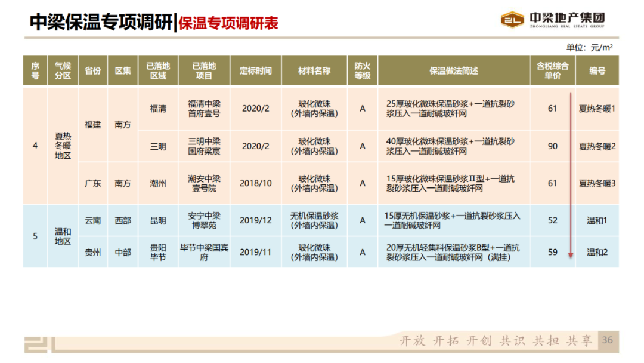The width and height of the screenshot is (644, 363).
Task: Select the price cell 59
Action: click(x=553, y=252)
